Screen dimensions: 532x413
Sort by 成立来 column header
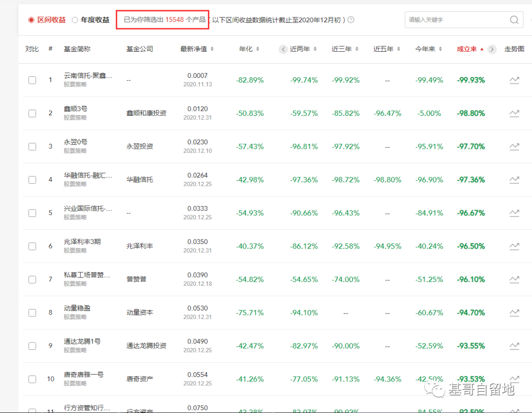[x=470, y=49]
